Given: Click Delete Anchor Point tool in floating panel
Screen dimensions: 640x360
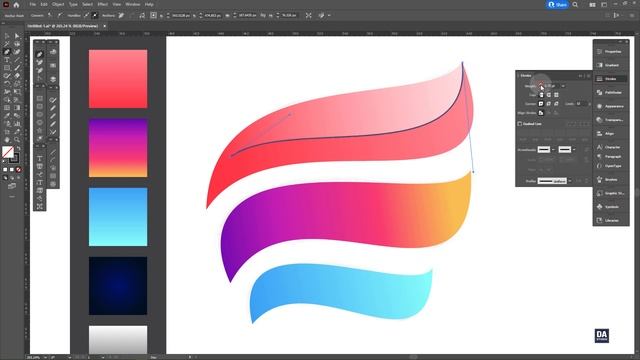Looking at the screenshot, I should [x=40, y=71].
